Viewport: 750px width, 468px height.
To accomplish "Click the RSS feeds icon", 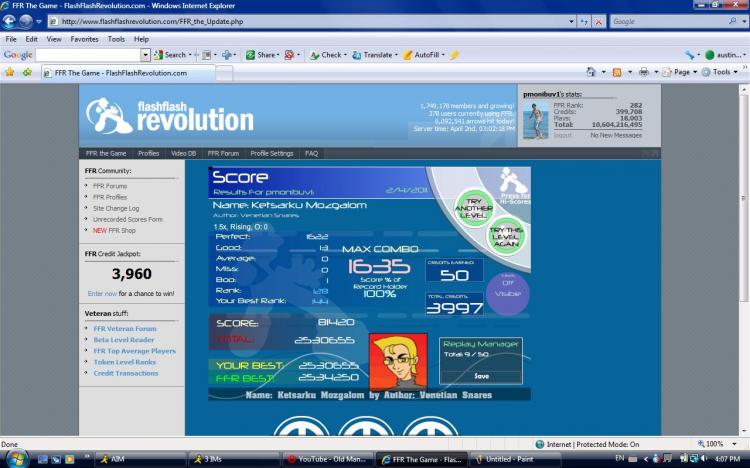I will click(x=617, y=72).
